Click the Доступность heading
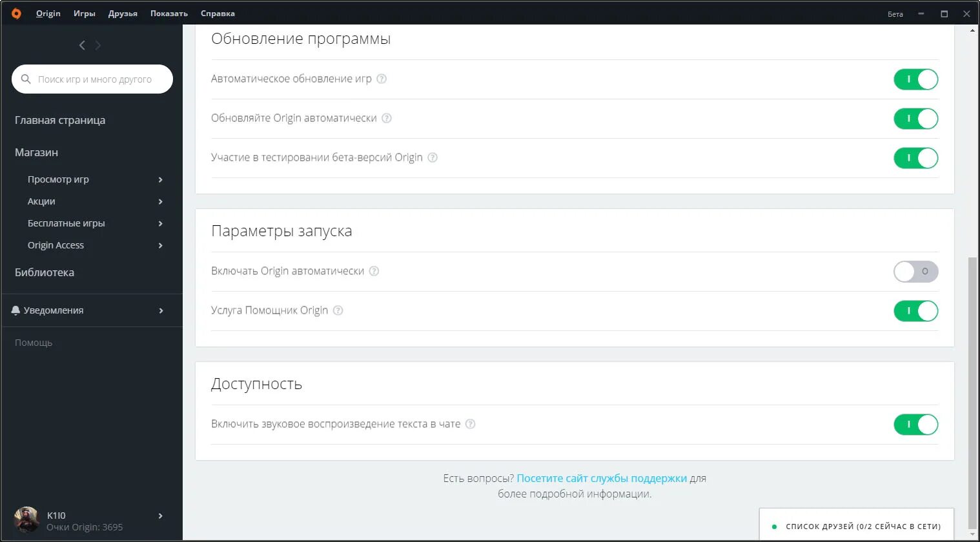Screen dimensions: 980x542 point(256,384)
